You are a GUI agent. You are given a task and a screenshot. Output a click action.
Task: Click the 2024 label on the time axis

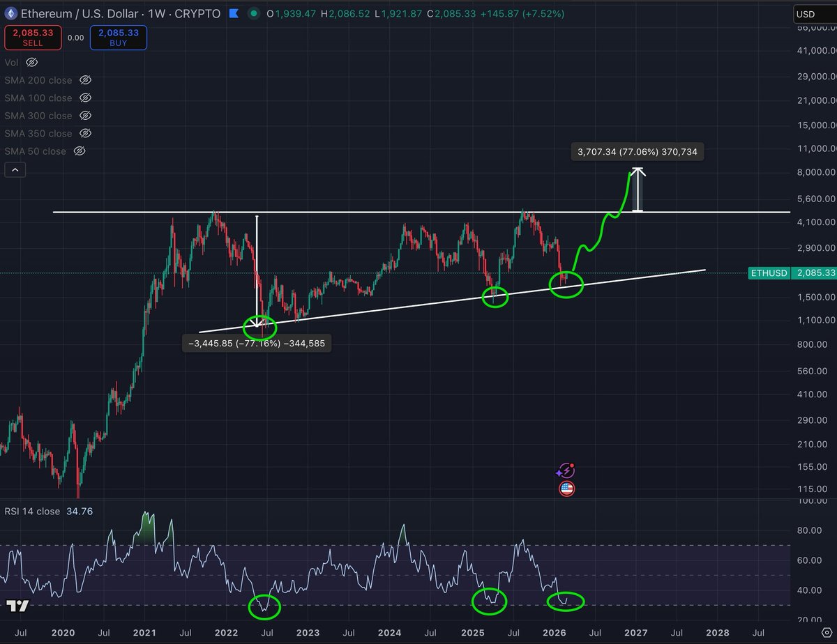point(390,633)
